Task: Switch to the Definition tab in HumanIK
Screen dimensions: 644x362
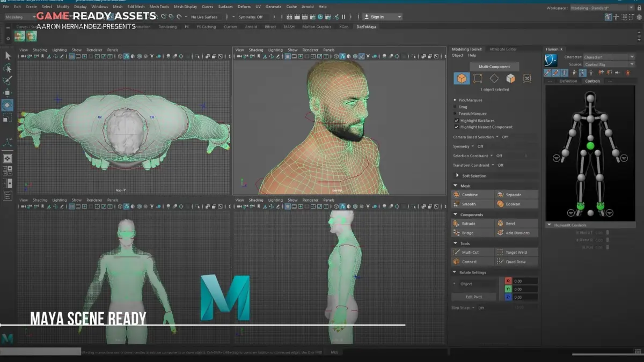Action: coord(568,81)
